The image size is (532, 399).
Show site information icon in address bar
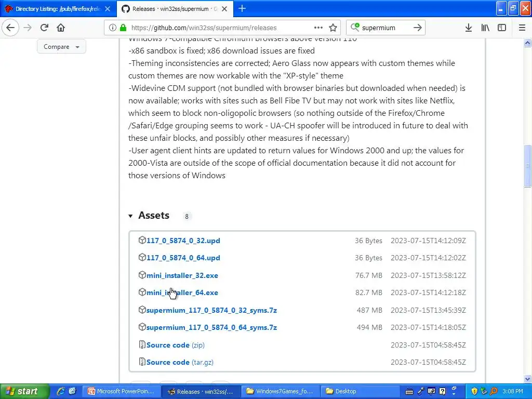click(x=113, y=28)
